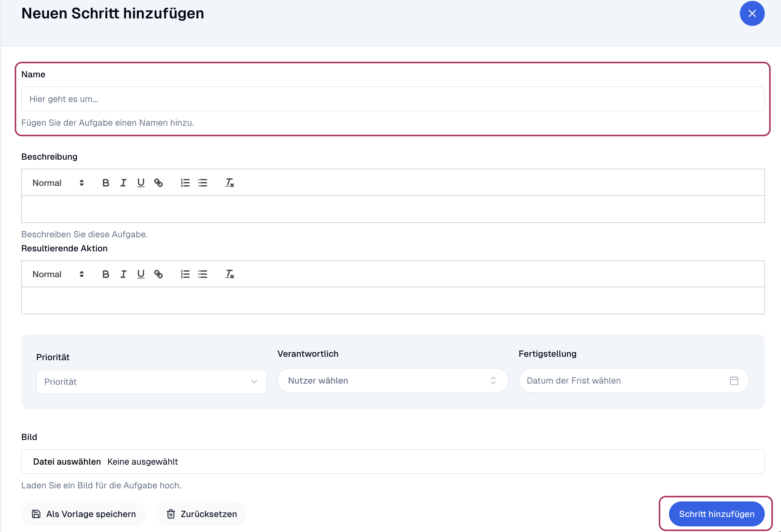
Task: Open Normal heading dropdown in Resultierende Aktion
Action: click(x=58, y=274)
